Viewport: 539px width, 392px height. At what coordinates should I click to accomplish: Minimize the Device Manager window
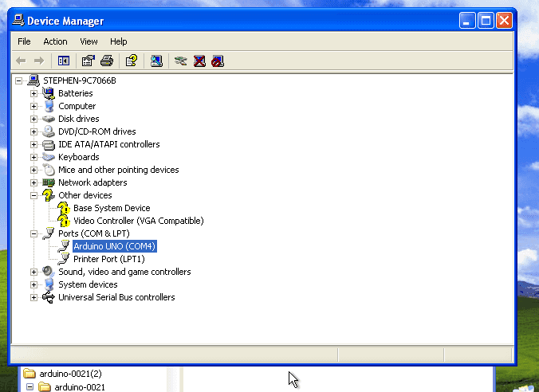(x=467, y=21)
